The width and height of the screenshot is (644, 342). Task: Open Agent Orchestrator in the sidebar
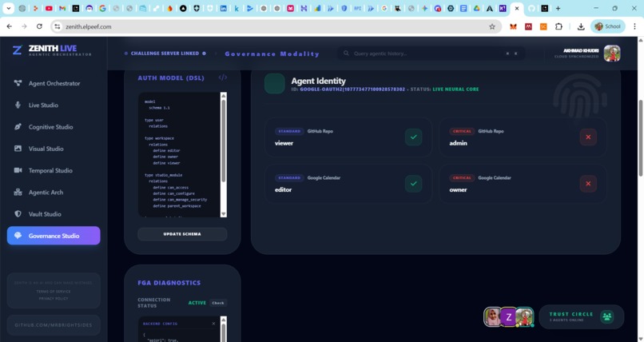(x=54, y=83)
